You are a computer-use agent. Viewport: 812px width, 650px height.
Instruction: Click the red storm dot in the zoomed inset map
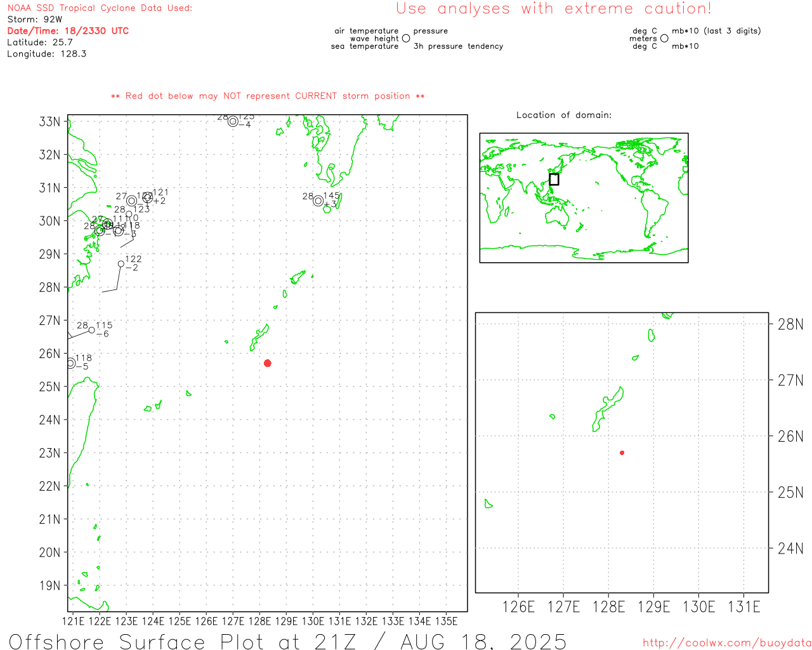pyautogui.click(x=622, y=453)
